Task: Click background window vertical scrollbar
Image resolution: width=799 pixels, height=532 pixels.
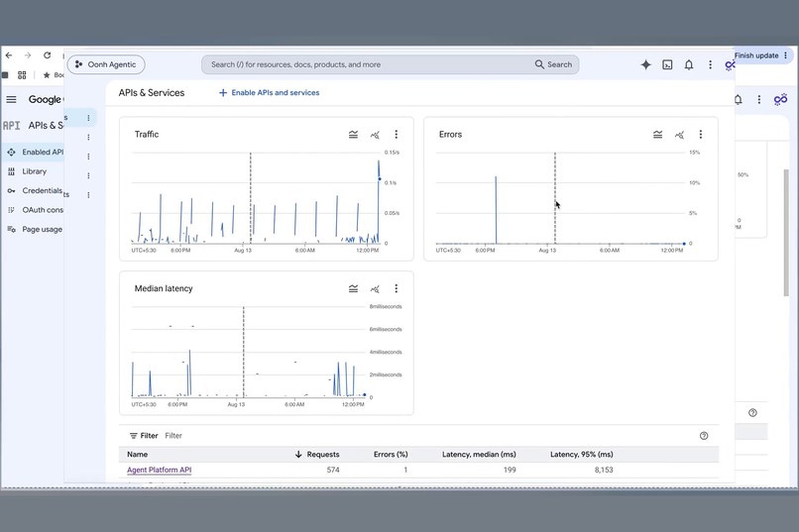Action: pyautogui.click(x=786, y=232)
